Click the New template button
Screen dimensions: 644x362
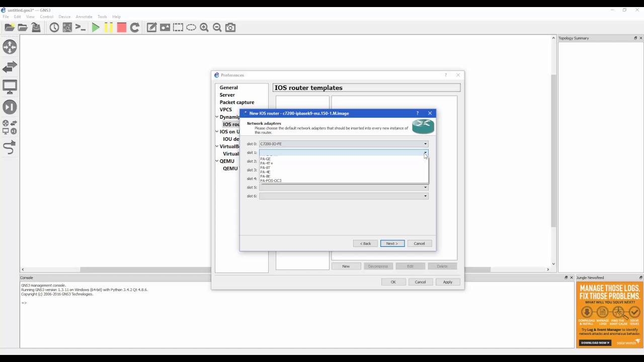346,266
